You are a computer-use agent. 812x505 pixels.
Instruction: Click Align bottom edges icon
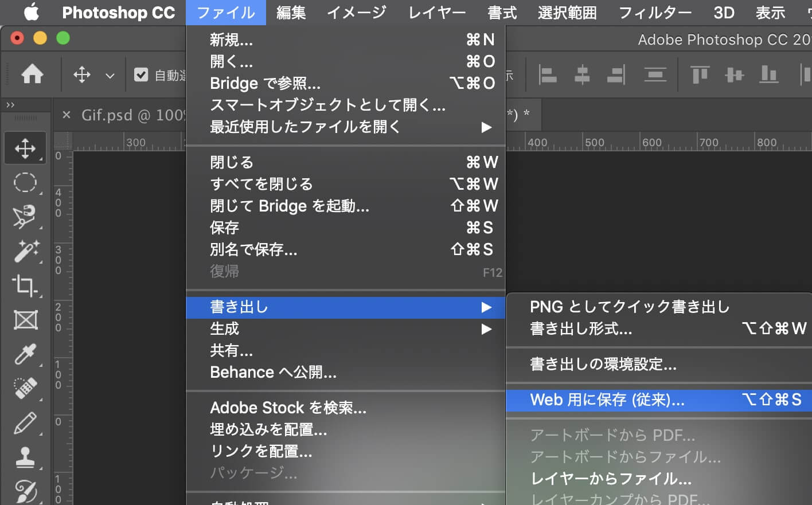[x=768, y=75]
